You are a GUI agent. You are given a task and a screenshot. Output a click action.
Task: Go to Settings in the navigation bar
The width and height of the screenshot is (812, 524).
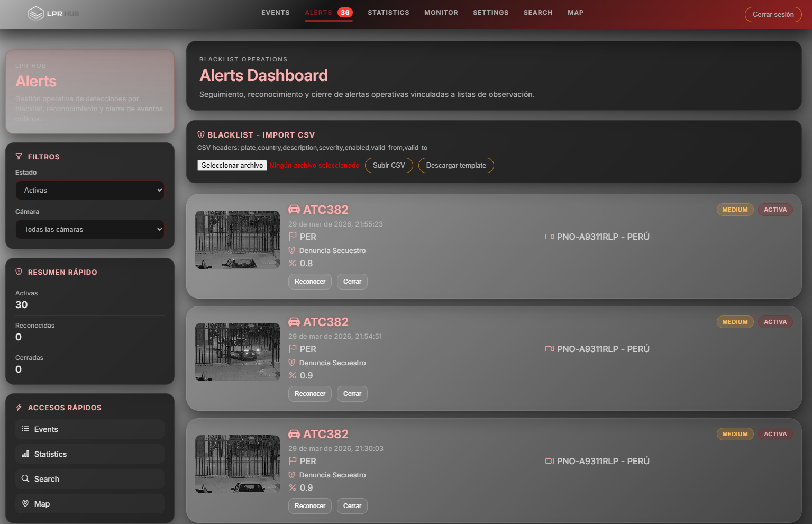490,13
